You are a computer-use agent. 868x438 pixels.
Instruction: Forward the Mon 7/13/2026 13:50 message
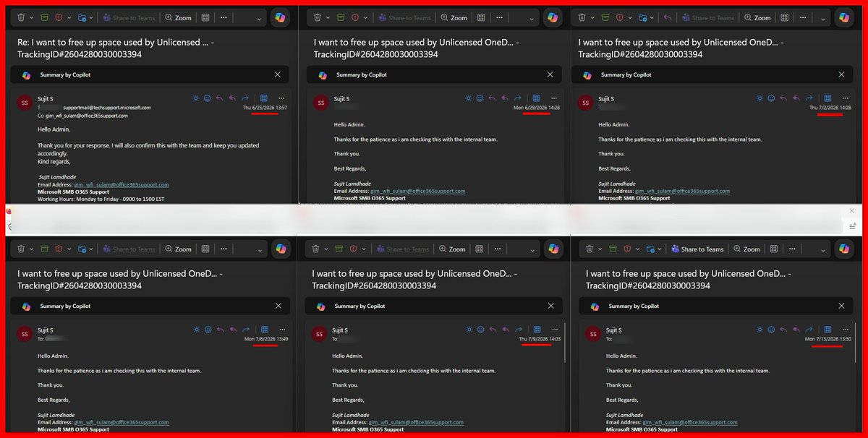(x=809, y=329)
